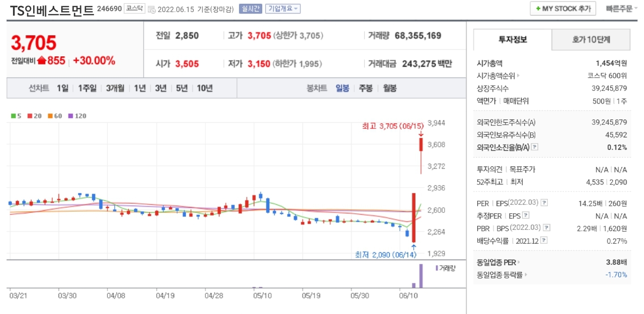The image size is (644, 314).
Task: Click the red up-arrow price change icon
Action: [42, 61]
